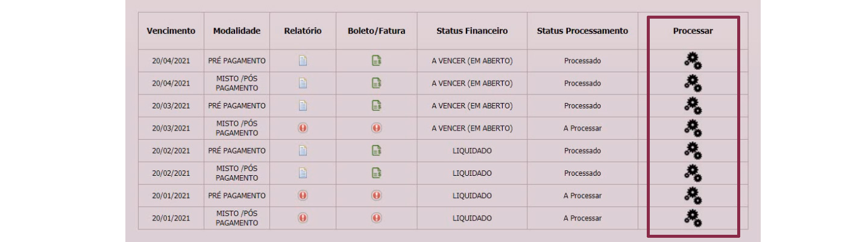Open boleto for 20/04/2021 MISTO/PÓS PAGAMENTO
Screen dimensions: 868x242
[x=376, y=83]
